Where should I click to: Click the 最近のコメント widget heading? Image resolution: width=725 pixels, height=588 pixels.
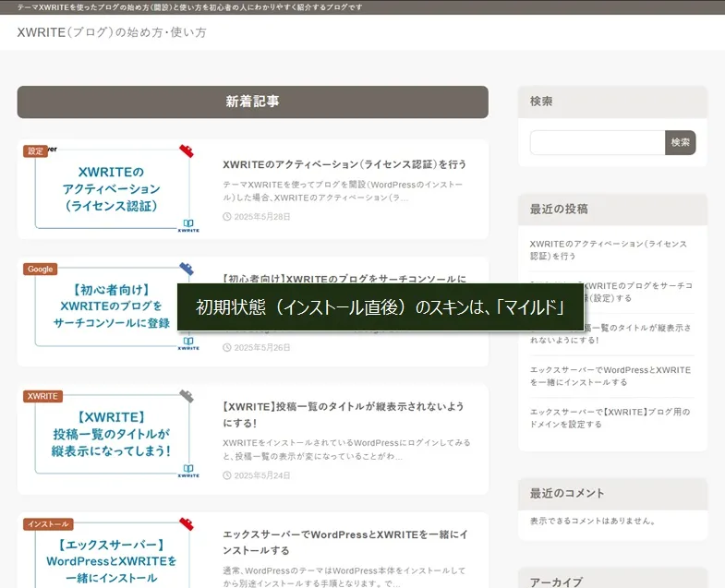pos(612,494)
